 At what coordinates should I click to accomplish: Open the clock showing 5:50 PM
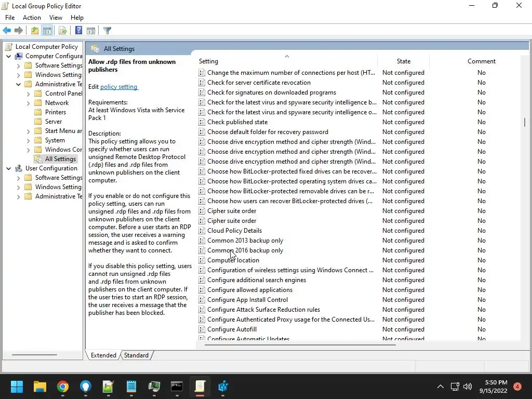[x=494, y=387]
